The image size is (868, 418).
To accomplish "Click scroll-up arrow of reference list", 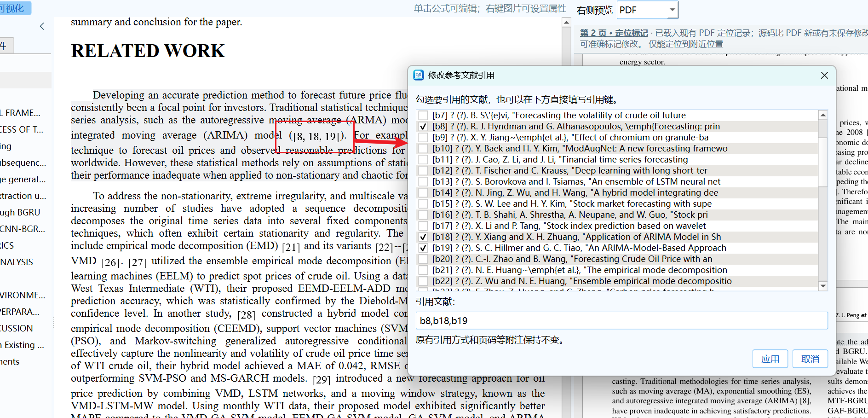I will tap(823, 115).
